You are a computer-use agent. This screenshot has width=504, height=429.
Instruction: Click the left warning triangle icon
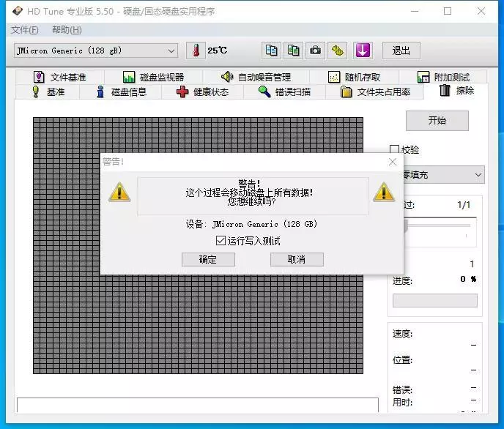[119, 193]
